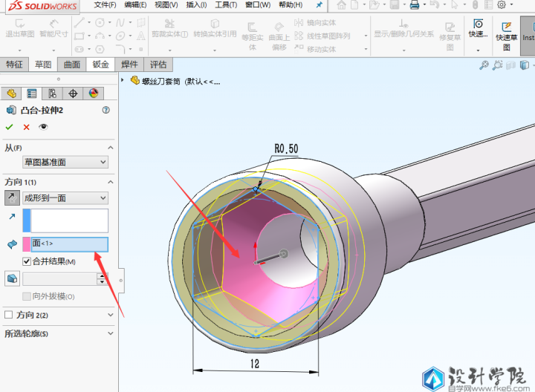This screenshot has height=392, width=535.
Task: Cancel the feature with the red X
Action: tap(27, 127)
